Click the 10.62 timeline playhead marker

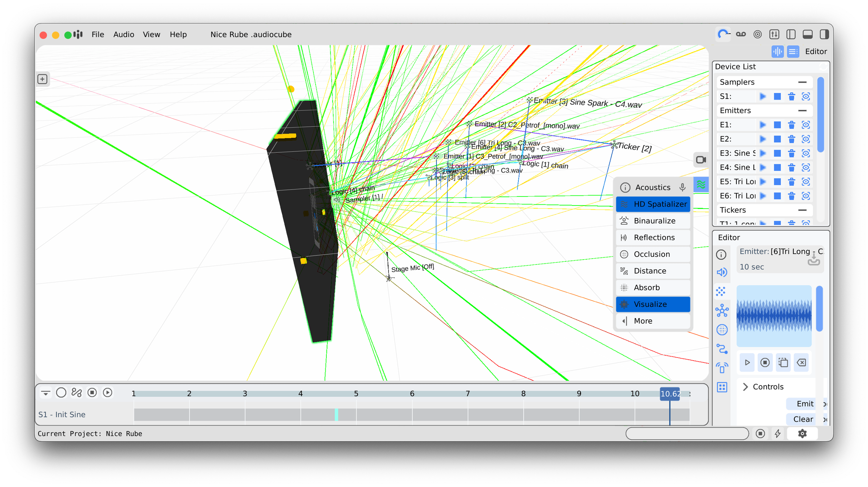click(x=669, y=394)
